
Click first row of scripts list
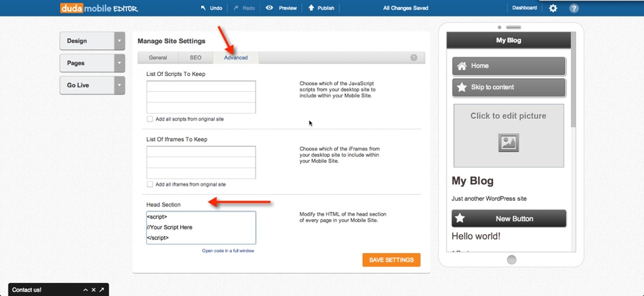tap(201, 86)
